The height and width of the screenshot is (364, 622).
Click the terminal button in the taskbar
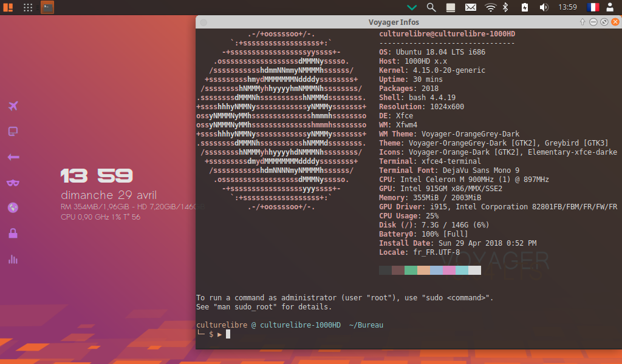47,7
